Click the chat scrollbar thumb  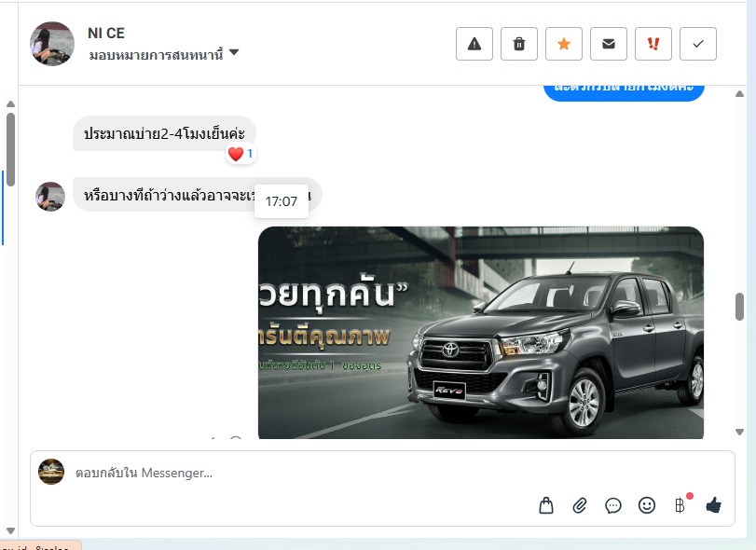click(739, 306)
